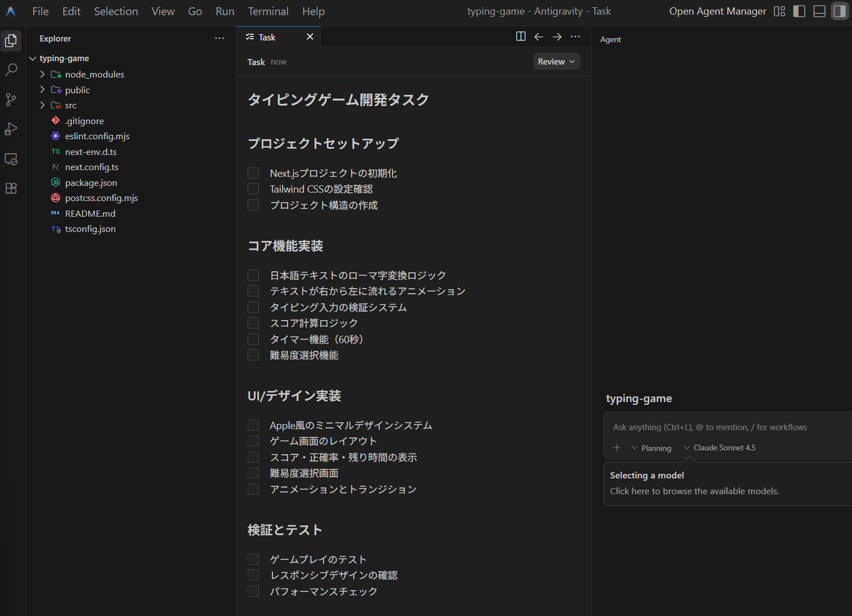The image size is (852, 616).
Task: Open the Search view in activity bar
Action: coord(11,70)
